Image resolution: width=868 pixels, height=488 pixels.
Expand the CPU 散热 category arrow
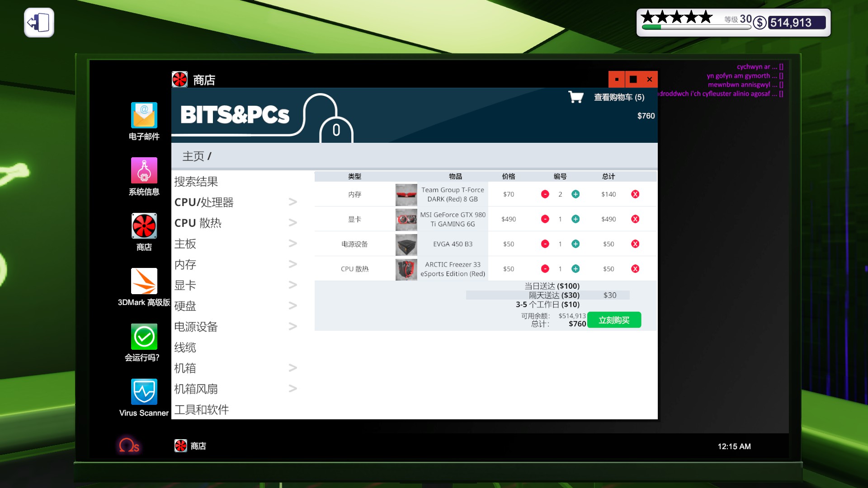[x=292, y=223]
